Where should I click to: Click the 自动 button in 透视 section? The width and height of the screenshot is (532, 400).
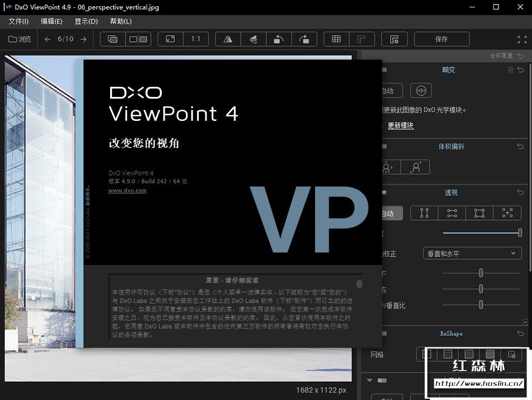[x=392, y=213]
